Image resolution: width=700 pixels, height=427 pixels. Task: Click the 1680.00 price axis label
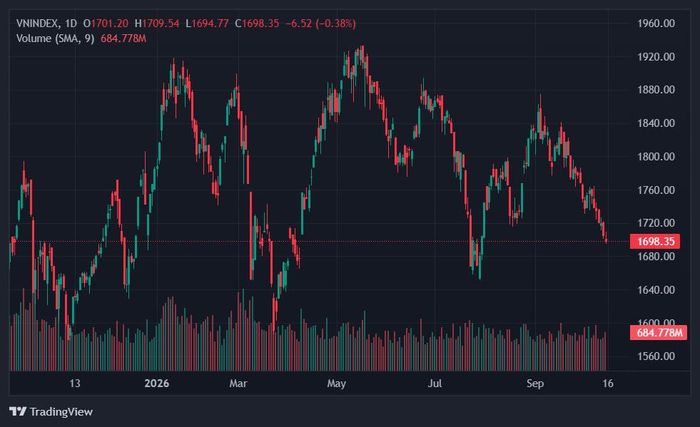(656, 256)
